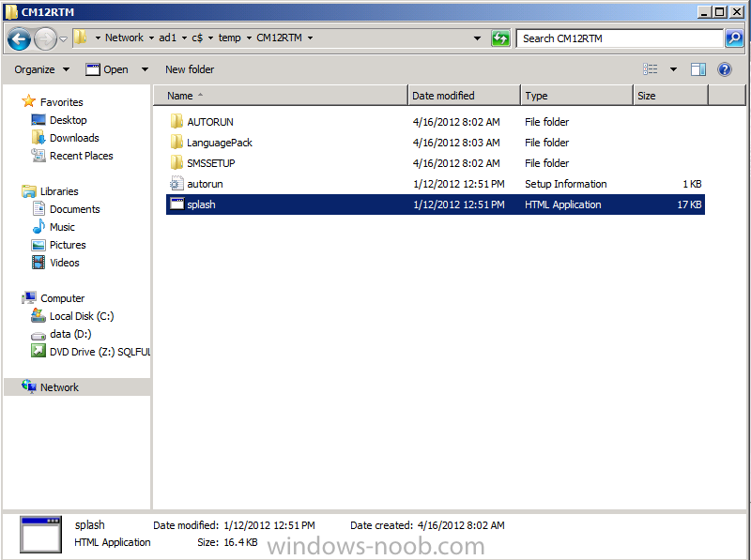Select the autorun setup information file icon

(x=176, y=183)
